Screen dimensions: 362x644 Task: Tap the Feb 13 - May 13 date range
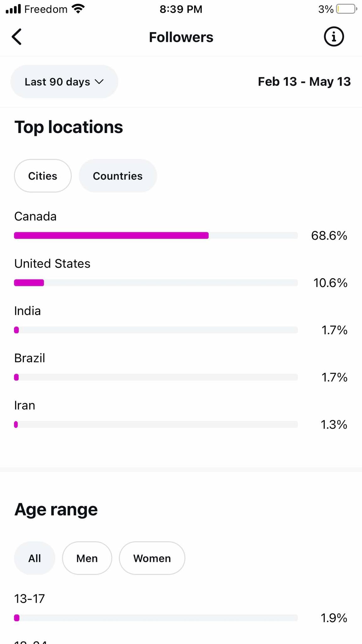tap(304, 82)
